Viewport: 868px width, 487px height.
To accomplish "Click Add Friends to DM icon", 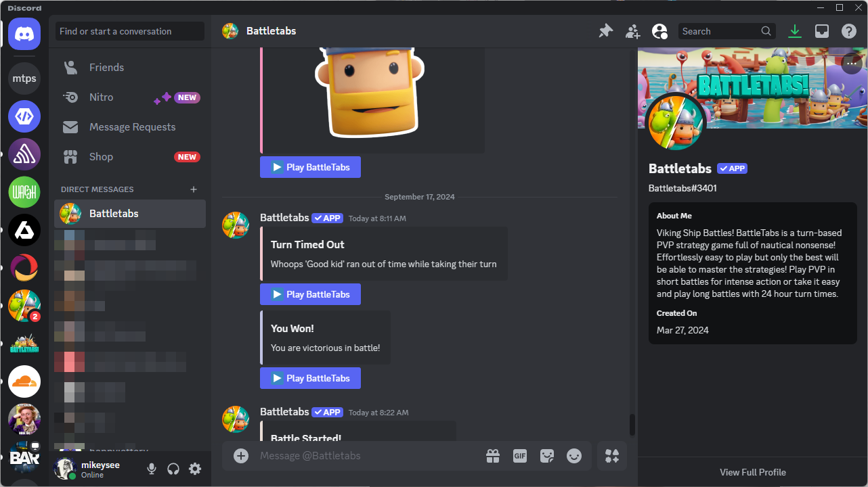I will [x=632, y=31].
